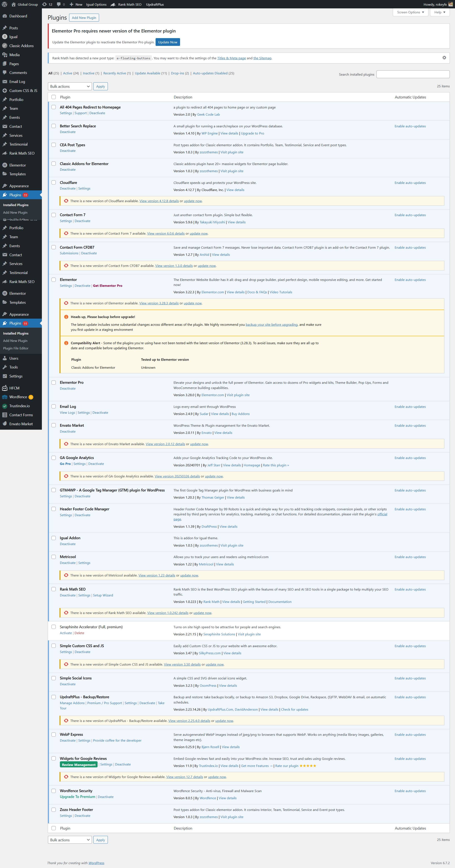Open the WordPress logo menu in admin bar
Screen dimensions: 455x868
point(4,4)
